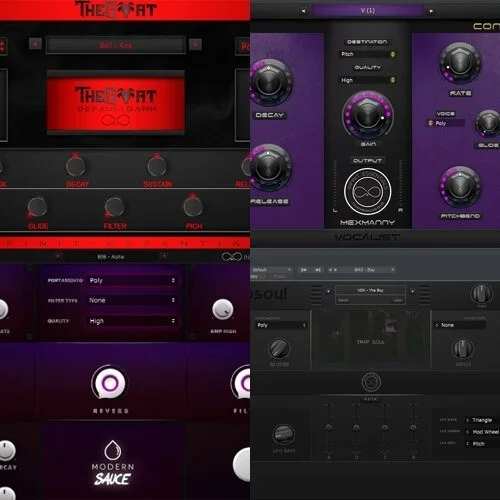This screenshot has width=500, height=500.
Task: Open the host default preset dropdown
Action: point(272,270)
